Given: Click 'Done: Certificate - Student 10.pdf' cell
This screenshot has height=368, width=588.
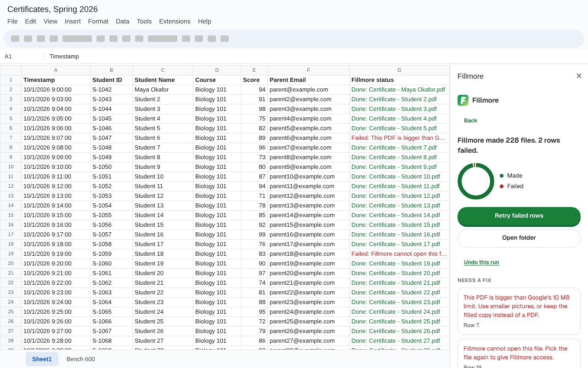Looking at the screenshot, I should click(399, 176).
